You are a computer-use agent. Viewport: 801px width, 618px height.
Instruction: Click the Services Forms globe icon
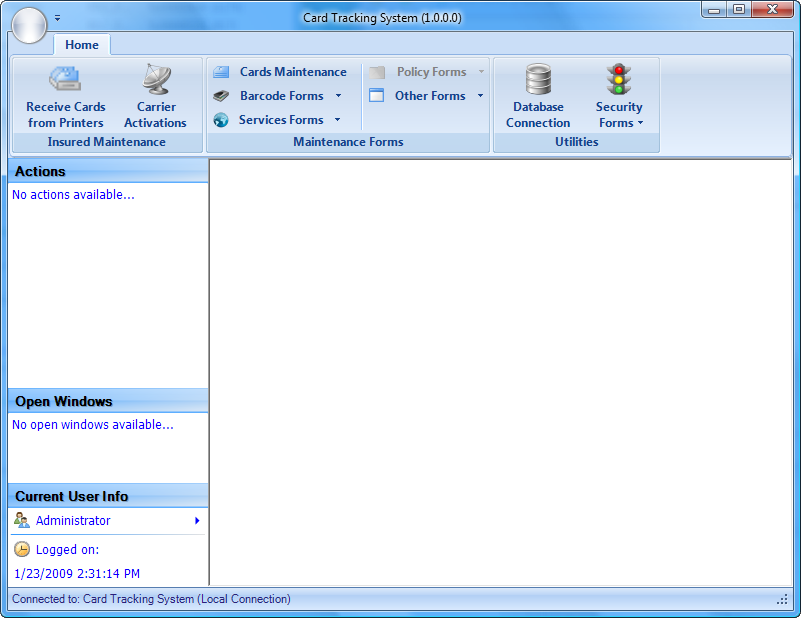221,120
